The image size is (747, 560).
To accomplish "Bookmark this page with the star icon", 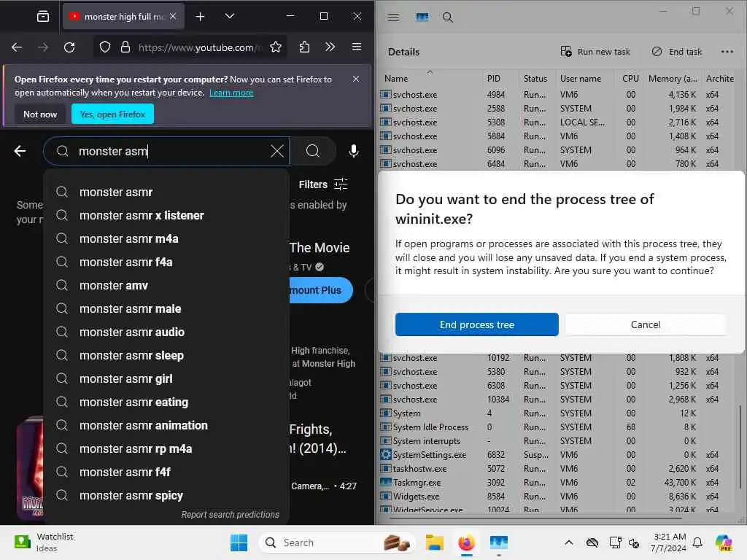I will [x=275, y=47].
